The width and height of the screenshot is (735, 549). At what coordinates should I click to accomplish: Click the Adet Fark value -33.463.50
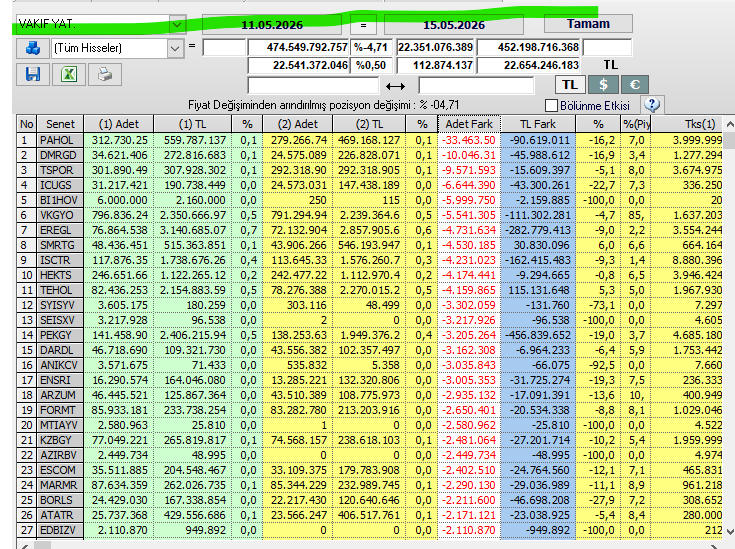point(469,140)
